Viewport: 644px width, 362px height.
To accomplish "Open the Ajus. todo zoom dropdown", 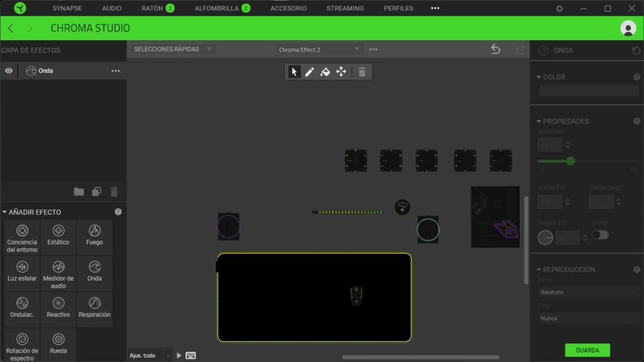I will point(150,356).
